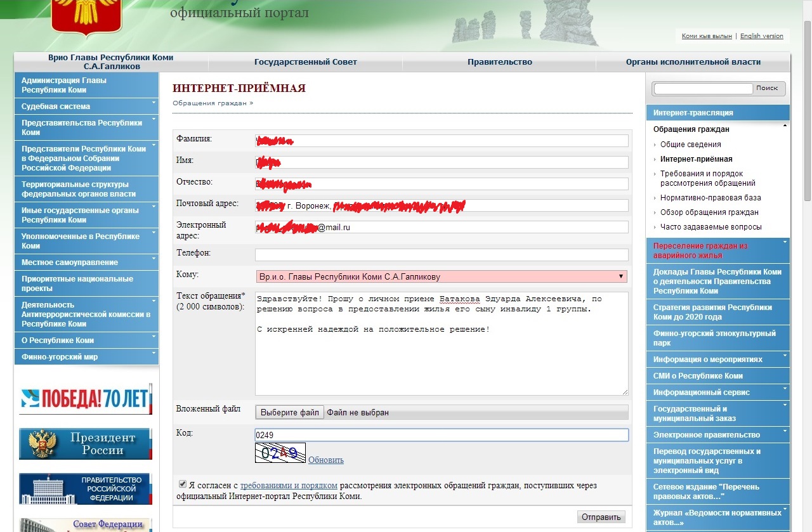Image resolution: width=812 pixels, height=532 pixels.
Task: Open требованиями и порядком link
Action: pyautogui.click(x=289, y=486)
